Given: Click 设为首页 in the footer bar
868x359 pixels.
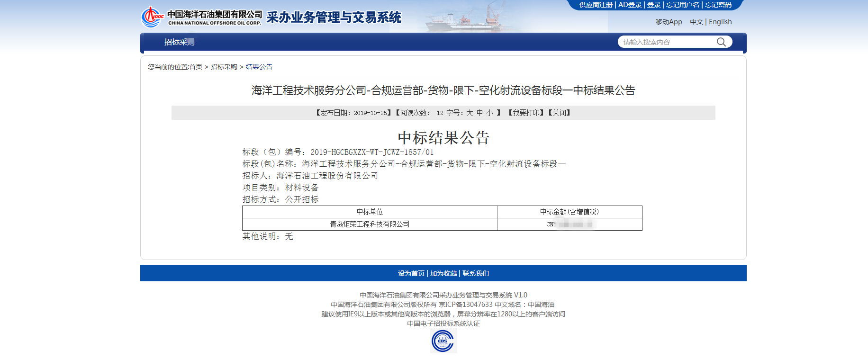Looking at the screenshot, I should (411, 273).
